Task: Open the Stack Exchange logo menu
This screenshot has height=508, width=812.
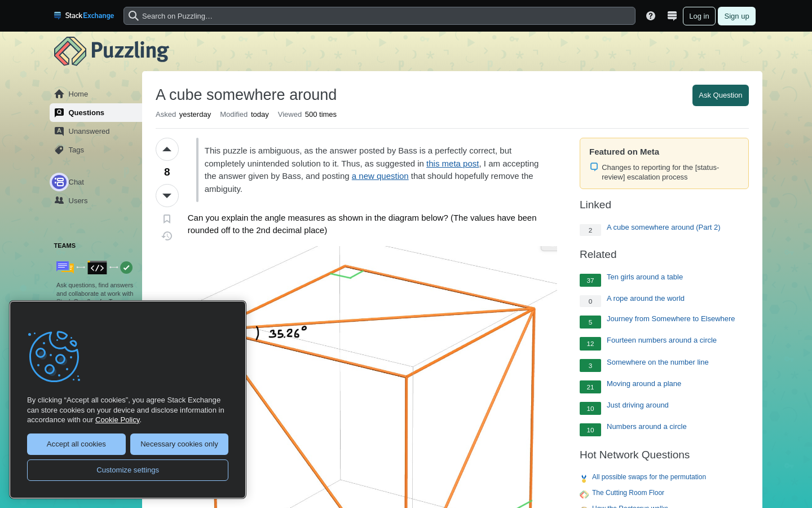Action: coord(84,16)
